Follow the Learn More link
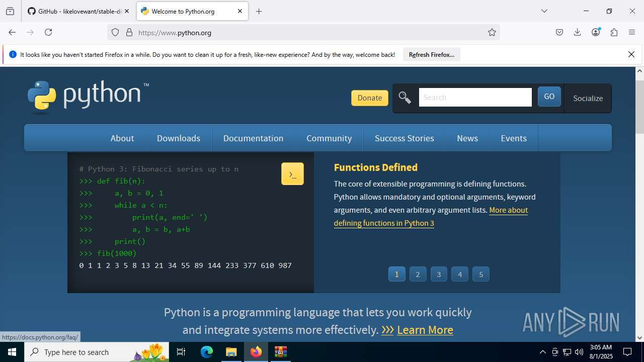Viewport: 644px width, 362px height. click(x=425, y=330)
